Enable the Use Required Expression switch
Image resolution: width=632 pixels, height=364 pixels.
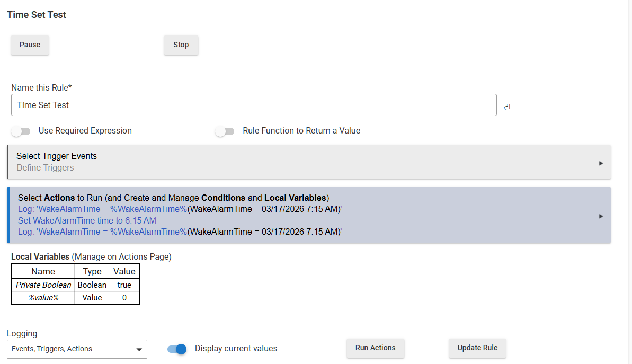pyautogui.click(x=21, y=131)
